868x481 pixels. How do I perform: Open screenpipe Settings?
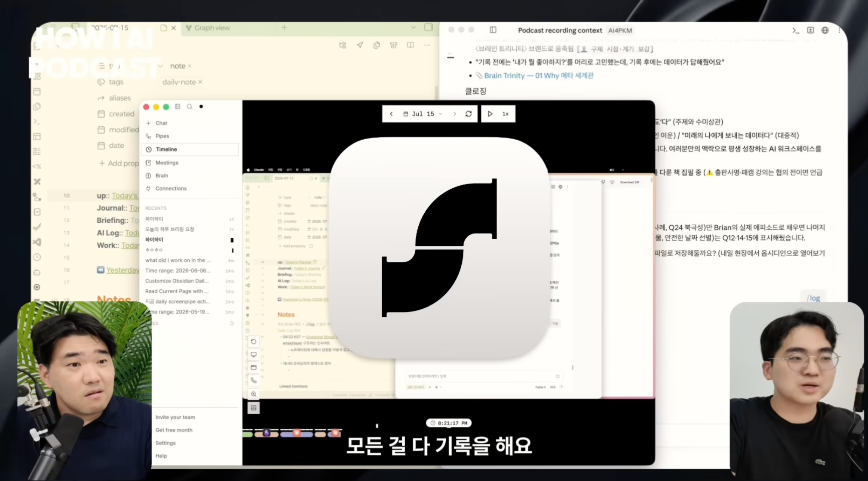[165, 443]
